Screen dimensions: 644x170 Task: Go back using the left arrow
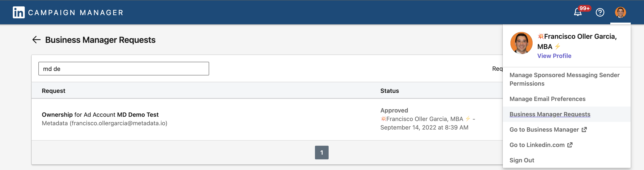click(36, 39)
